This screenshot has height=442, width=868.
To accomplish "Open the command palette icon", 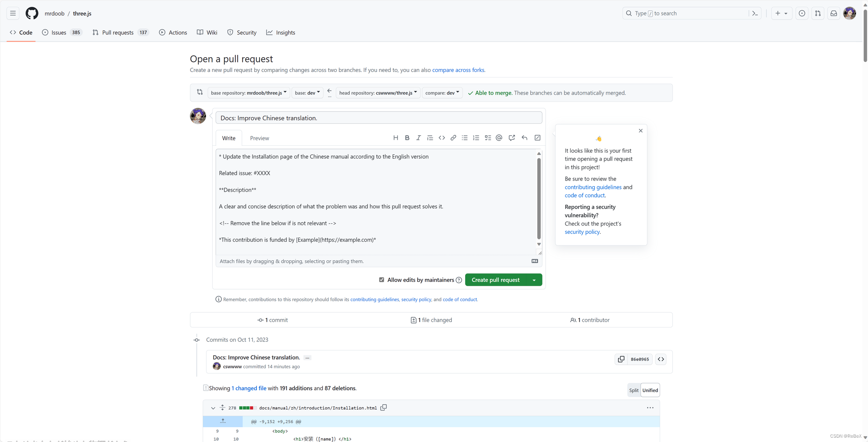I will pos(755,13).
